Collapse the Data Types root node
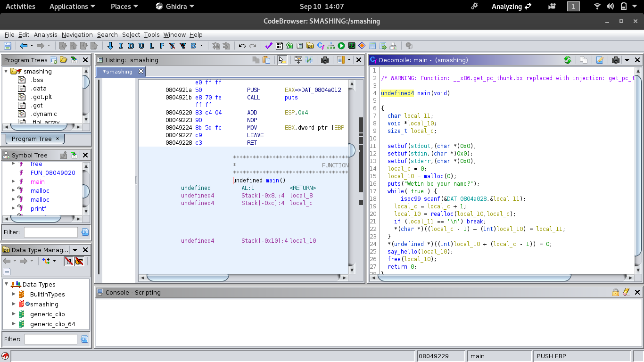 (x=6, y=284)
